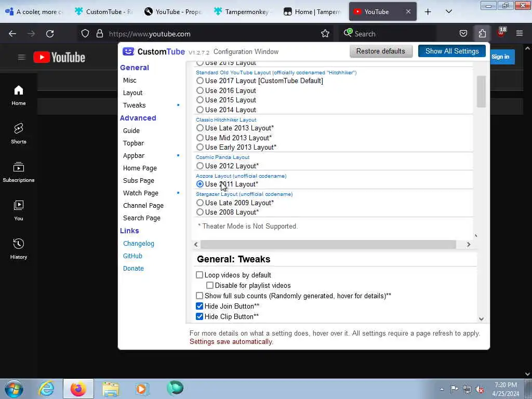Click the YouTube Sign in button

pyautogui.click(x=501, y=57)
